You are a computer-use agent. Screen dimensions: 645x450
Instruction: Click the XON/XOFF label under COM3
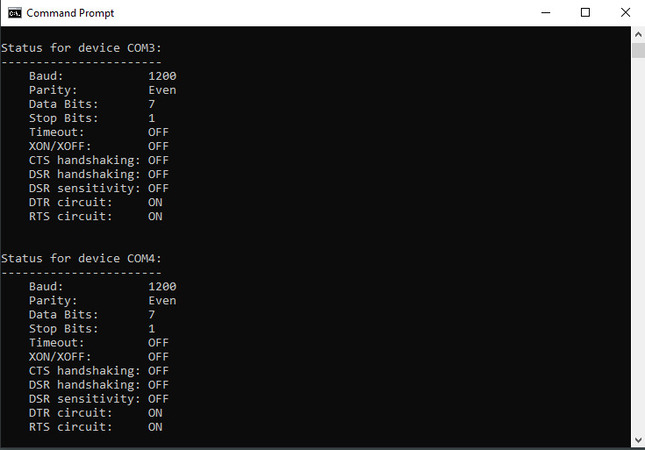60,146
